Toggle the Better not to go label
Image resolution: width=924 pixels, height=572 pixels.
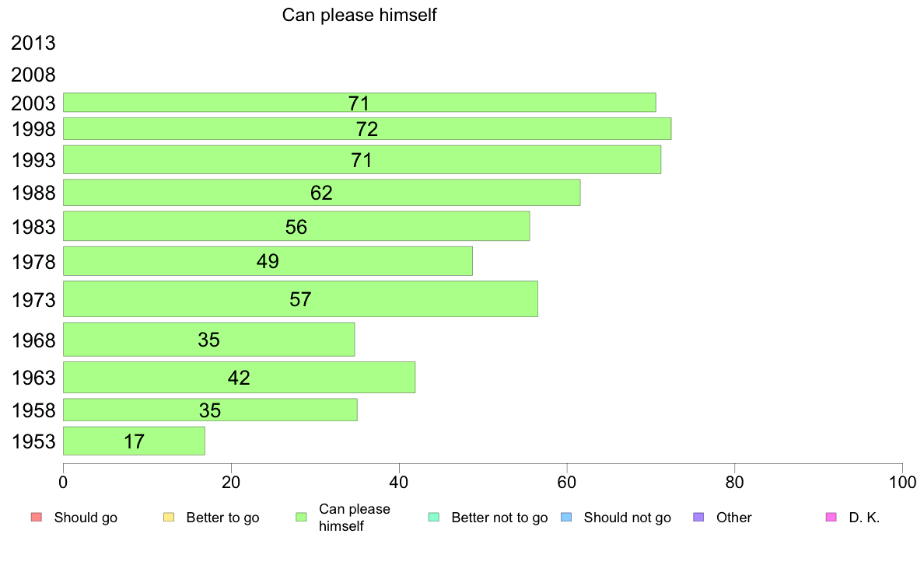499,518
